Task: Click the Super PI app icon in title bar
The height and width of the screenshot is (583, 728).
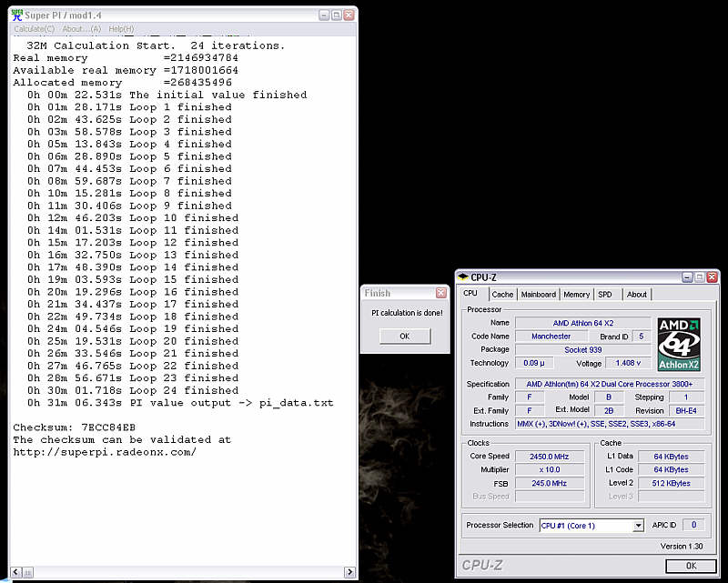Action: click(16, 15)
